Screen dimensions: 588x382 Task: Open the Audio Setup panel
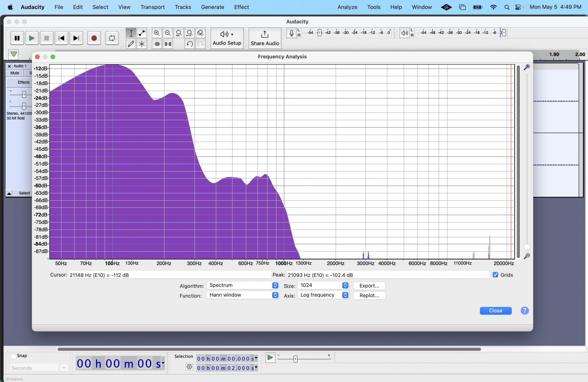(x=226, y=38)
